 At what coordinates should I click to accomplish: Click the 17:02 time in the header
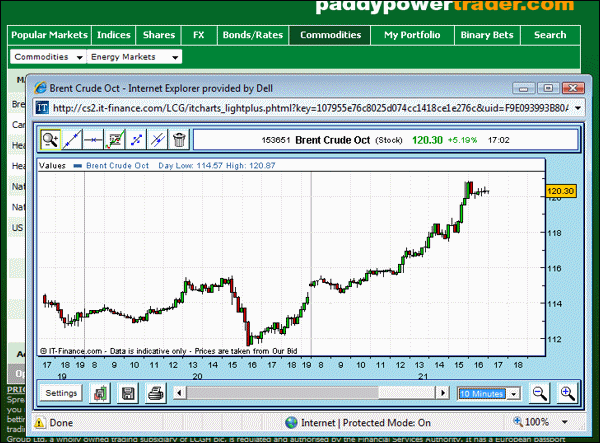499,140
